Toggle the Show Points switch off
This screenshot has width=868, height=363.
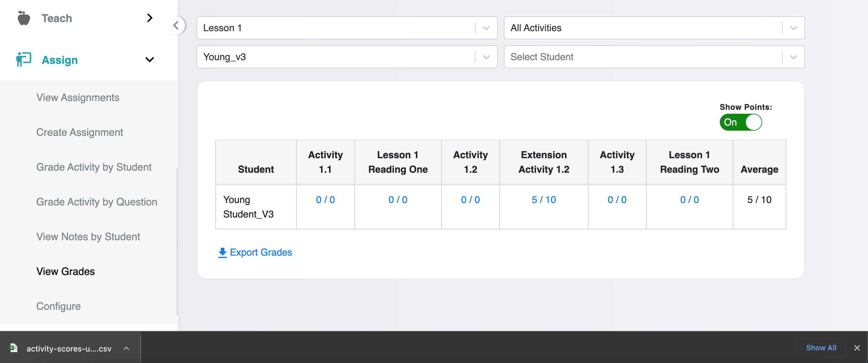pos(741,122)
